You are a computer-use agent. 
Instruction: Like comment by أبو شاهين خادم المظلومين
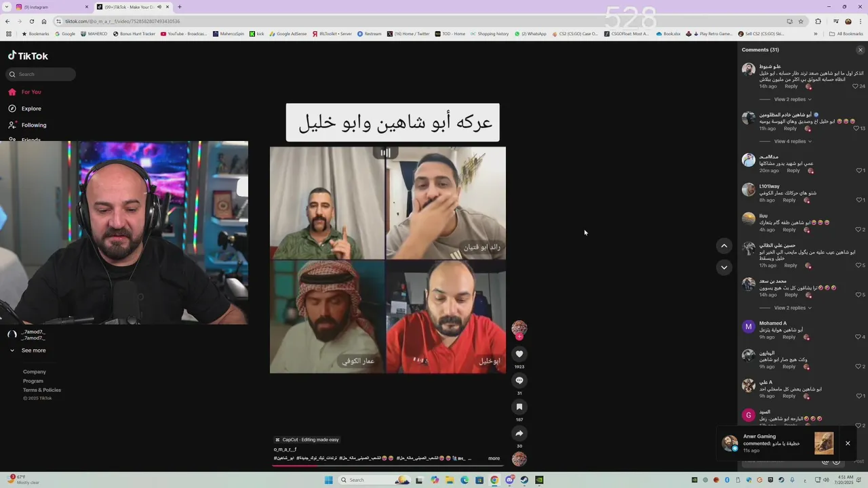856,128
